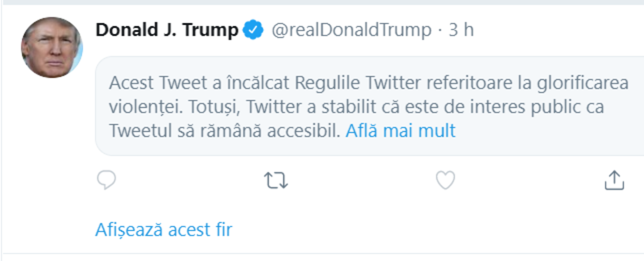Screen dimensions: 644x261
Task: Click the gray strip above the tweet
Action: [x=322, y=2]
